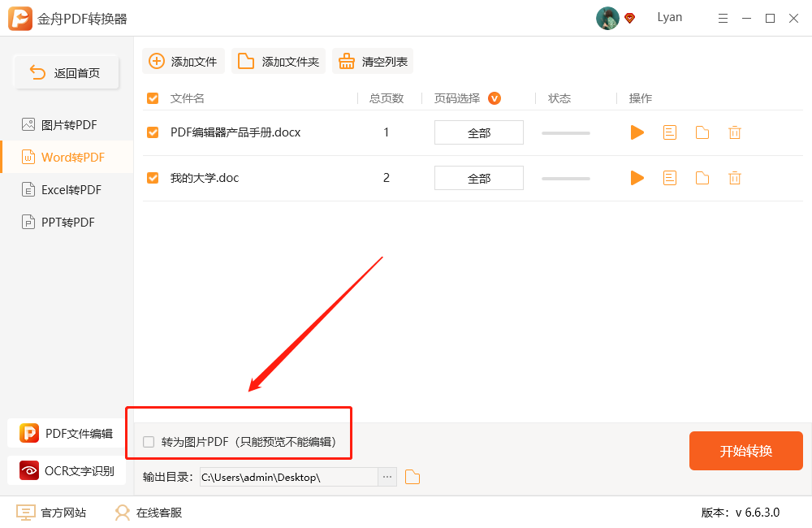Delete 我的大学.doc with trash icon
812x528 pixels.
(734, 178)
